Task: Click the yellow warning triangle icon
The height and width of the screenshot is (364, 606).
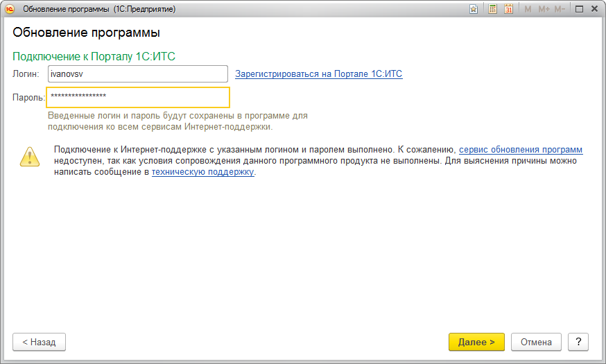Action: (30, 157)
